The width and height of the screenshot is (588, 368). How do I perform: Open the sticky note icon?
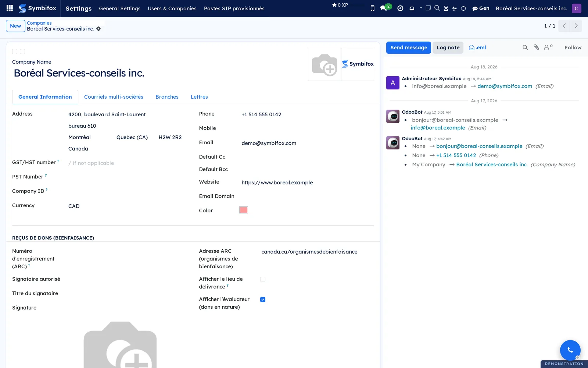click(428, 8)
